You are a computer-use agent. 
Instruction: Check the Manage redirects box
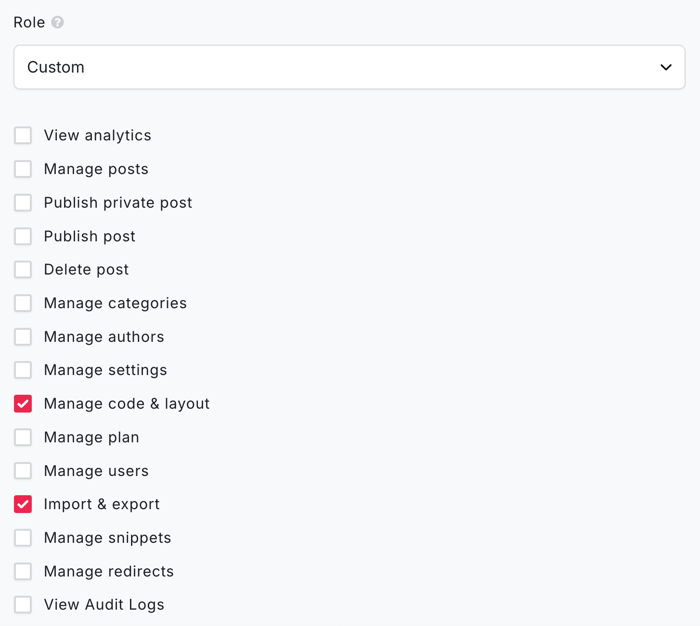click(x=23, y=571)
